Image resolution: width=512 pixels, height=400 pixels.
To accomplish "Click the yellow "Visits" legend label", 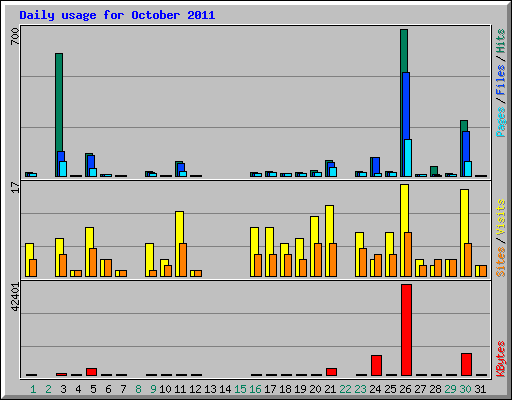I will (x=501, y=217).
